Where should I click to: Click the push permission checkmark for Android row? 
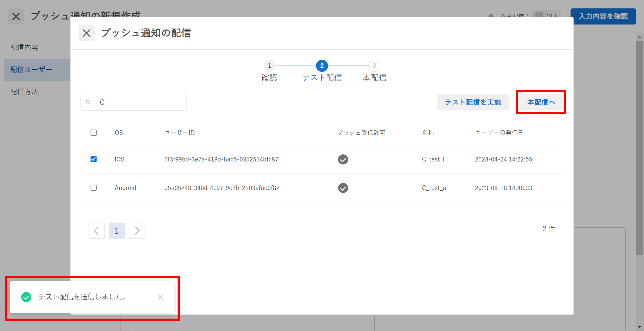343,188
